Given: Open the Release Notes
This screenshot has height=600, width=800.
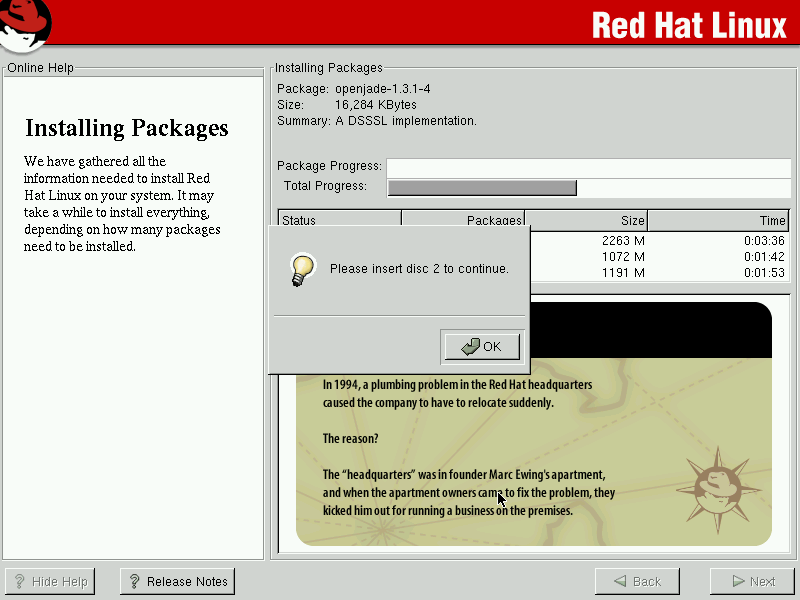Looking at the screenshot, I should point(178,581).
